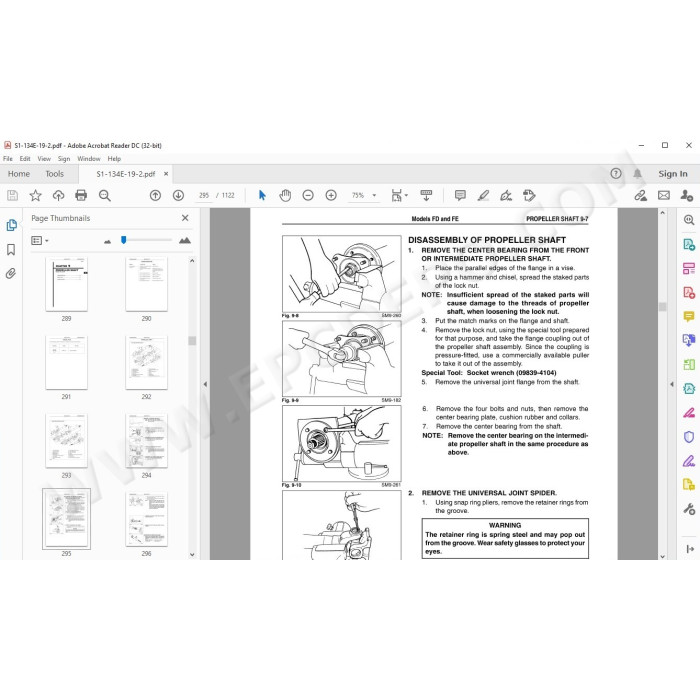
Task: Click document scrollbar down arrow
Action: [662, 556]
